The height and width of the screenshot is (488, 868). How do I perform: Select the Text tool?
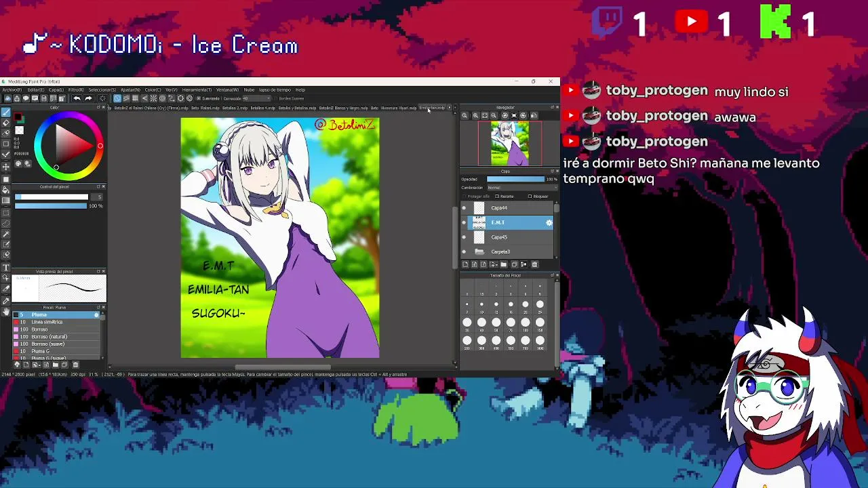coord(6,266)
